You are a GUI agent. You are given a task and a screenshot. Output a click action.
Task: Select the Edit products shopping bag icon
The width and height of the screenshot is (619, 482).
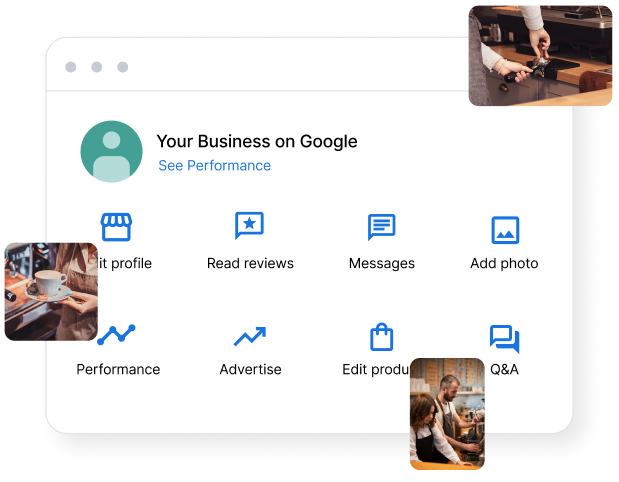point(381,337)
